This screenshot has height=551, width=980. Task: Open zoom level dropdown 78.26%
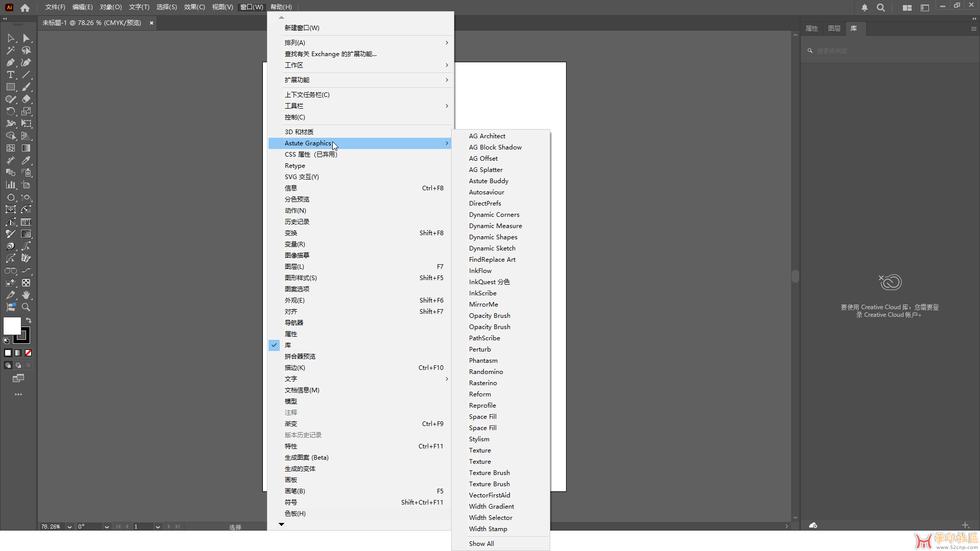[x=69, y=527]
